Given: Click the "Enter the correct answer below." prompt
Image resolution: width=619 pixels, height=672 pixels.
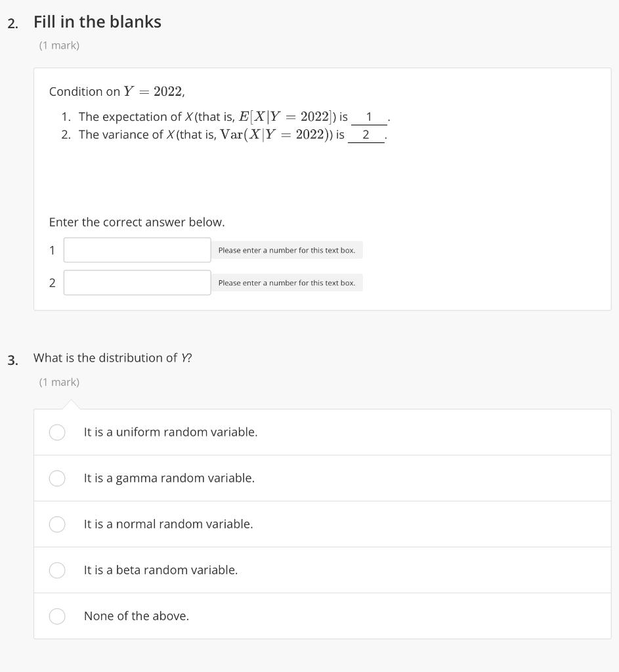Looking at the screenshot, I should (x=137, y=222).
